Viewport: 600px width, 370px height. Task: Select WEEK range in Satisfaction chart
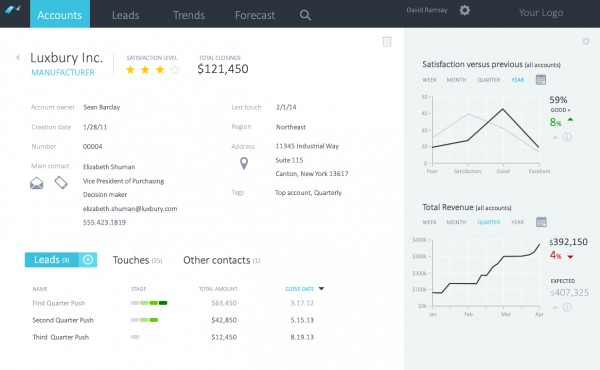tap(429, 80)
